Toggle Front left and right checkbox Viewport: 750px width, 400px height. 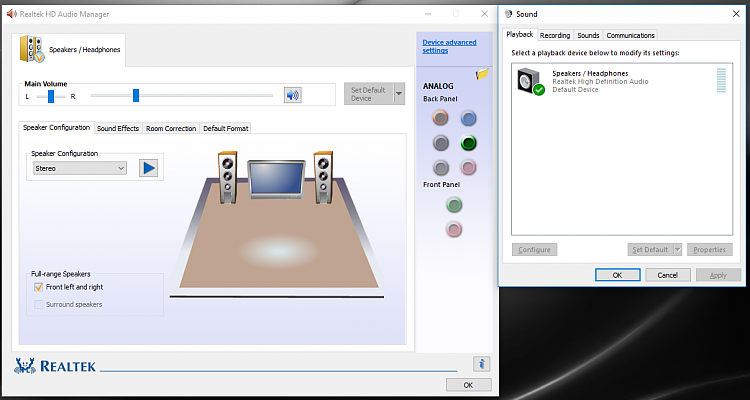[x=38, y=287]
